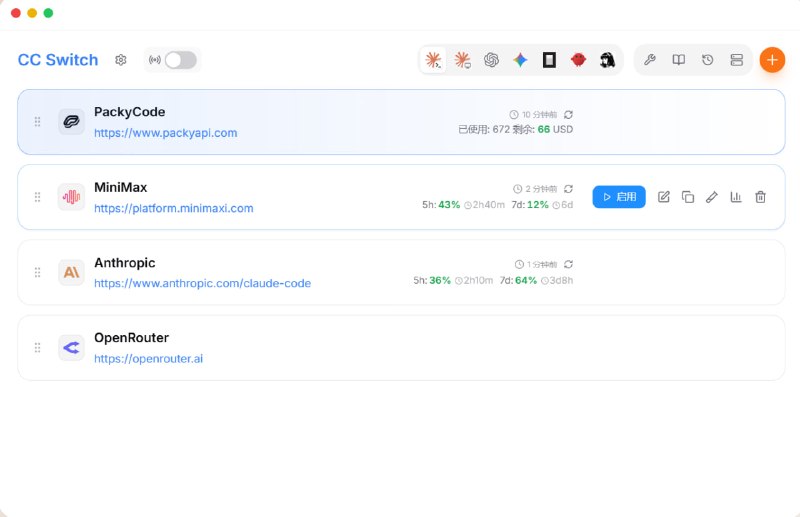
Task: Open the book prompts icon
Action: [679, 60]
